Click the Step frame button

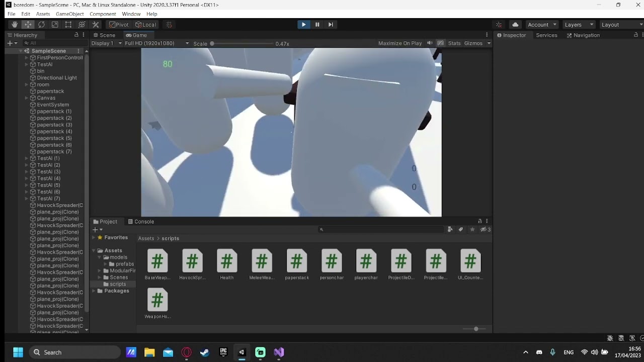click(331, 25)
